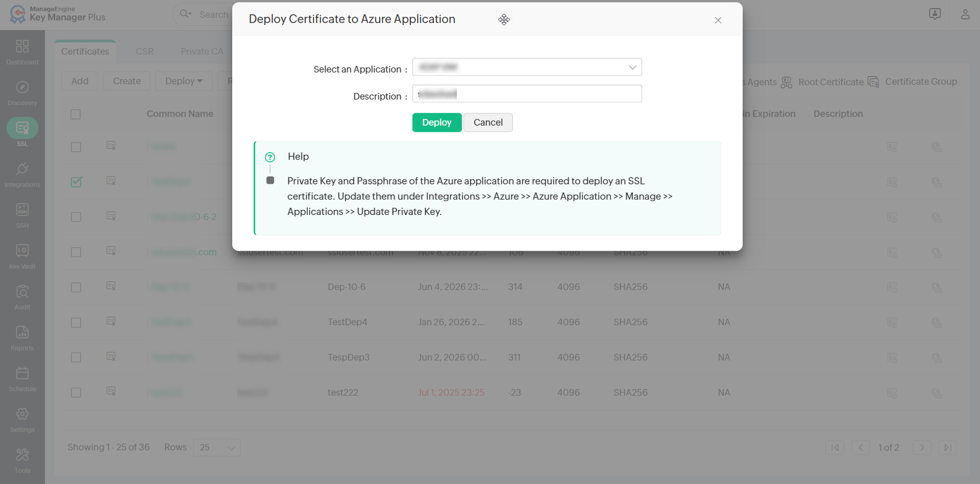980x484 pixels.
Task: Close the Deploy Certificate dialog
Action: click(x=718, y=20)
